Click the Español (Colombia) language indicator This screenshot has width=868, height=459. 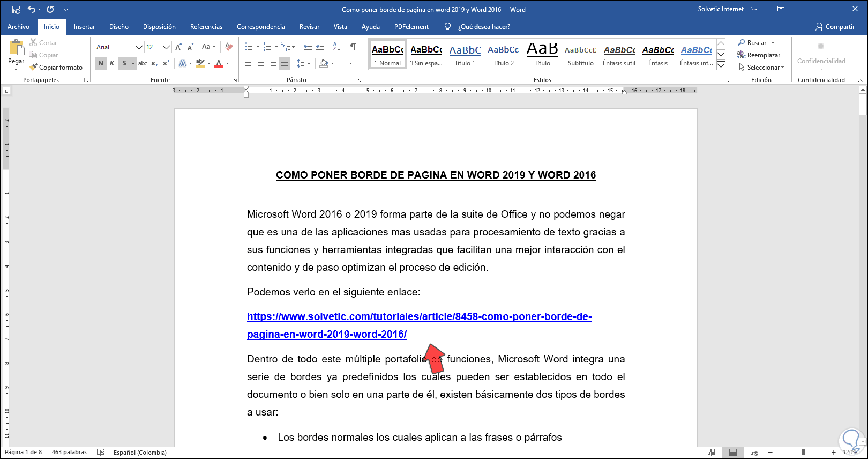[x=140, y=452]
